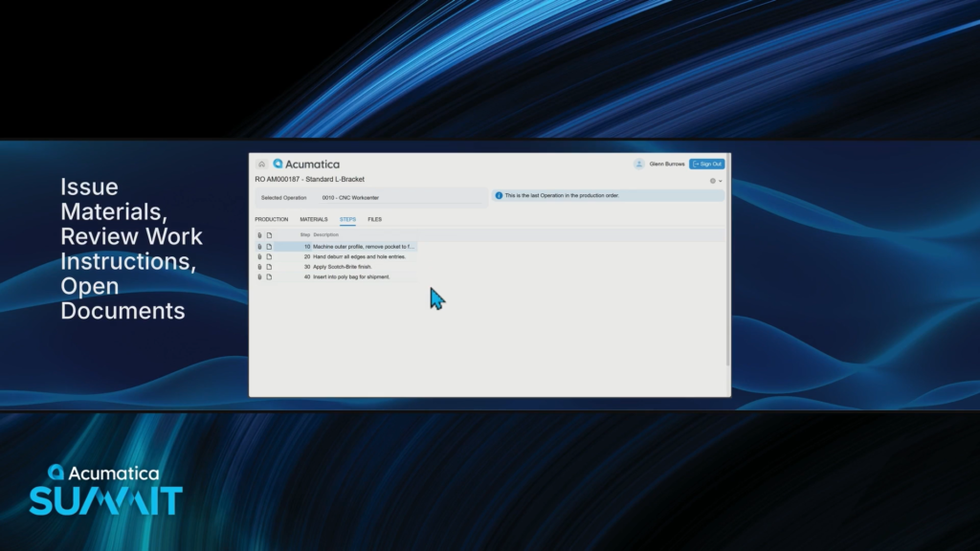The width and height of the screenshot is (980, 551).
Task: Open the attachment paperclip for step 10
Action: [259, 247]
